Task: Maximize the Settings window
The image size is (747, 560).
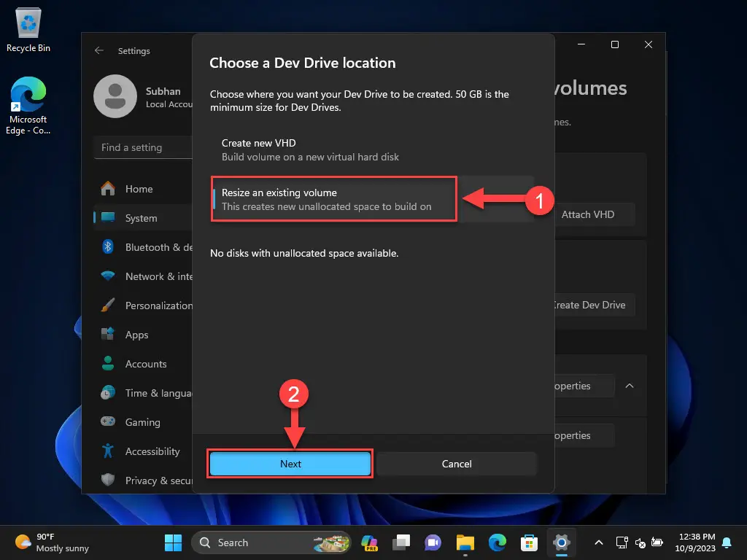Action: tap(614, 44)
